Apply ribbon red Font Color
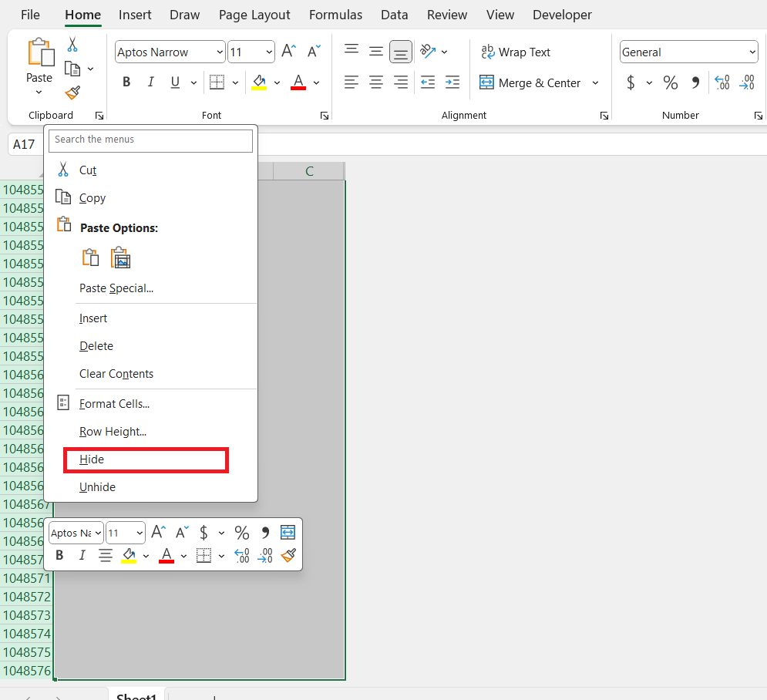Screen dimensions: 767x700 pos(298,82)
